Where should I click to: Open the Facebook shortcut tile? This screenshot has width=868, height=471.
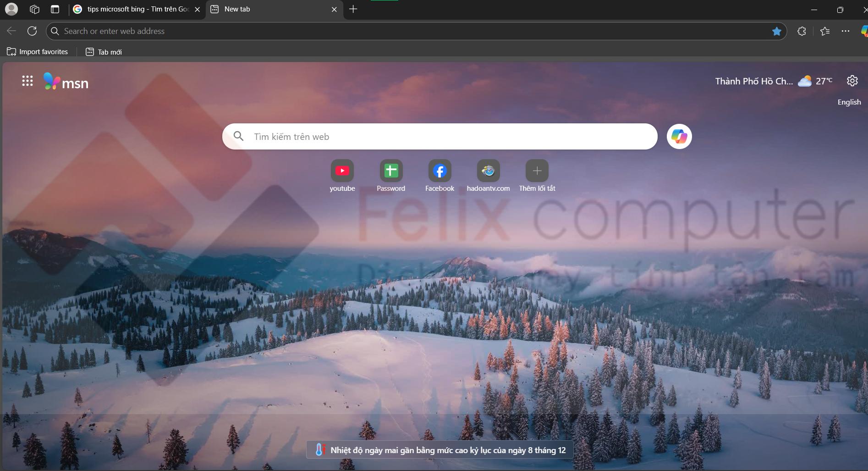(439, 171)
